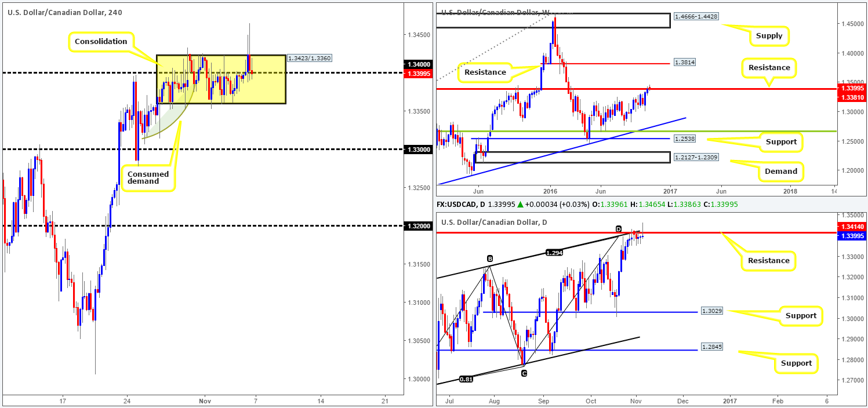Screen dimensions: 868x408
Task: Select the 1.33000 round-number level label
Action: (419, 149)
